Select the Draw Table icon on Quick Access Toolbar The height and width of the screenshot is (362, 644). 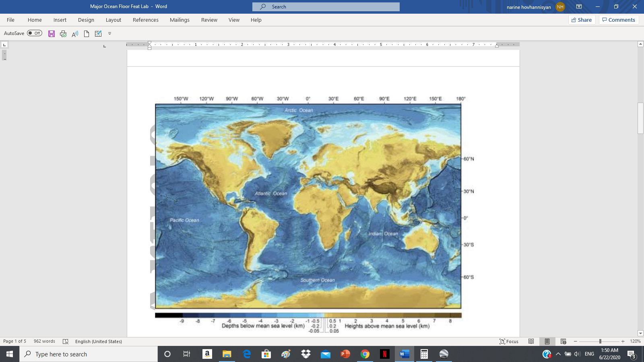coord(98,34)
